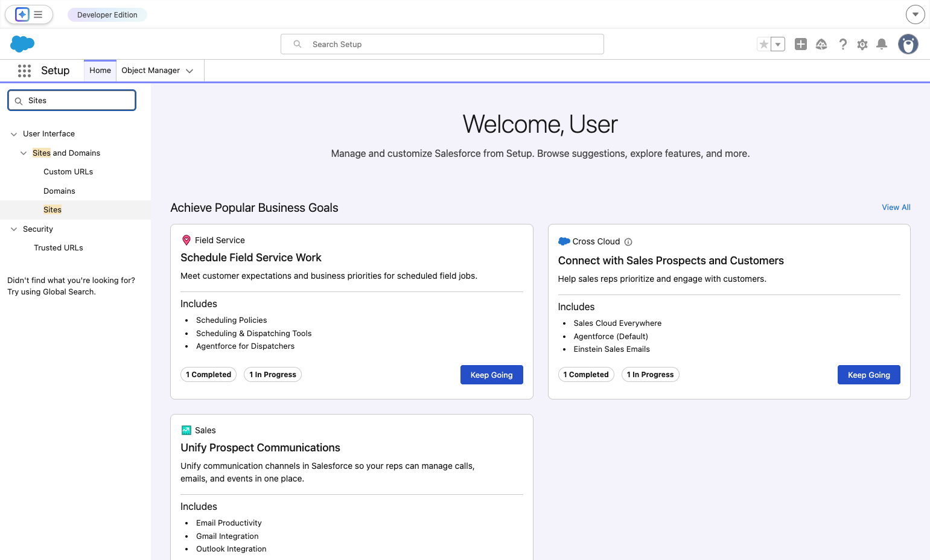Open the Object Manager tab dropdown chevron

click(x=190, y=71)
